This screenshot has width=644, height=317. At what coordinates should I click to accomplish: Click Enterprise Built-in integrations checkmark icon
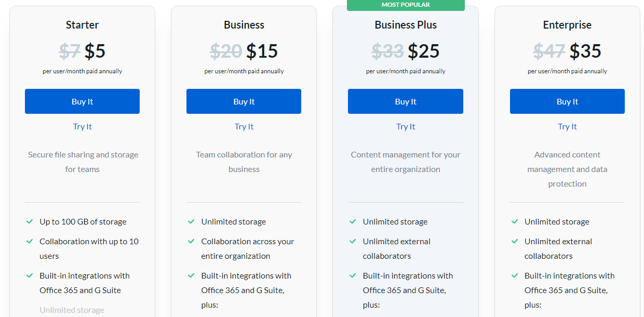pyautogui.click(x=515, y=275)
